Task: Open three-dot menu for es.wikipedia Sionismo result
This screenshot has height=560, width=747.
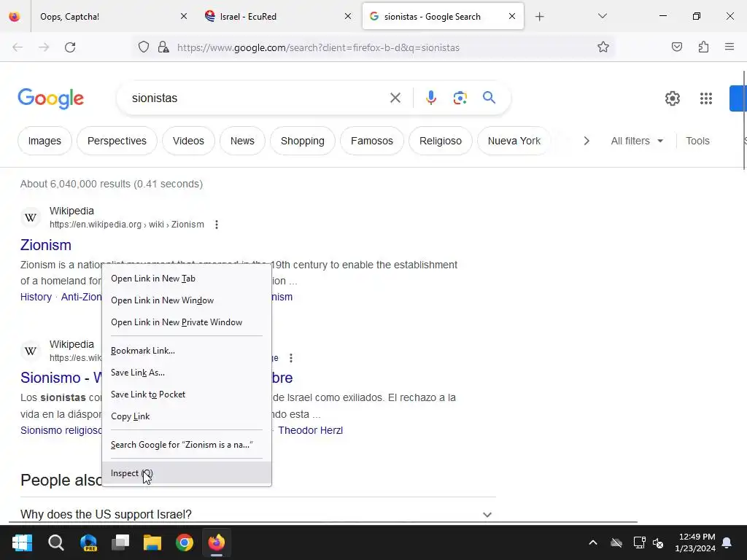Action: [290, 357]
